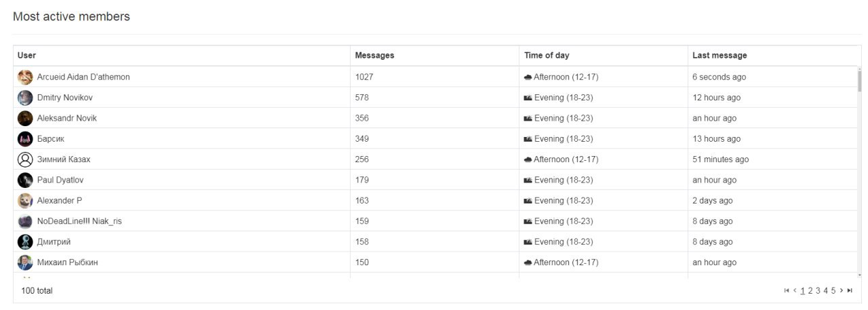The image size is (868, 310).
Task: Sort by the Time of day header
Action: [547, 56]
